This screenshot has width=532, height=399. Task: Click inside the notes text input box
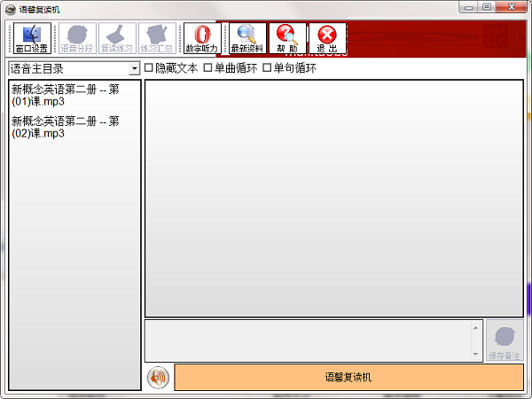point(306,340)
